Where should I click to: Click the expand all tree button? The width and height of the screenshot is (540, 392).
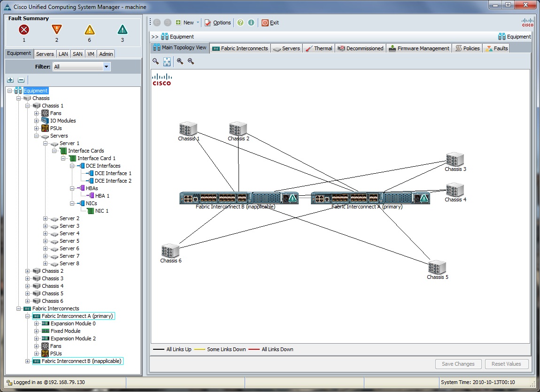[x=10, y=80]
